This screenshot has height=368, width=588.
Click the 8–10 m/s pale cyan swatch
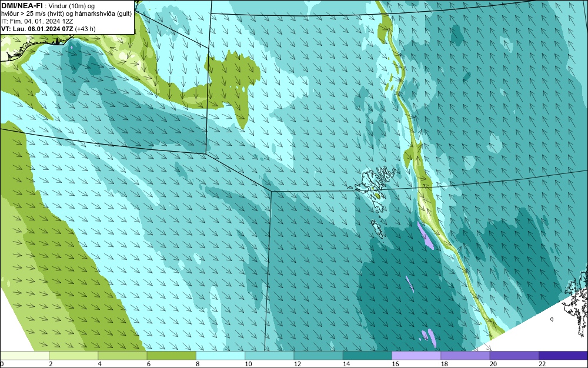click(220, 356)
